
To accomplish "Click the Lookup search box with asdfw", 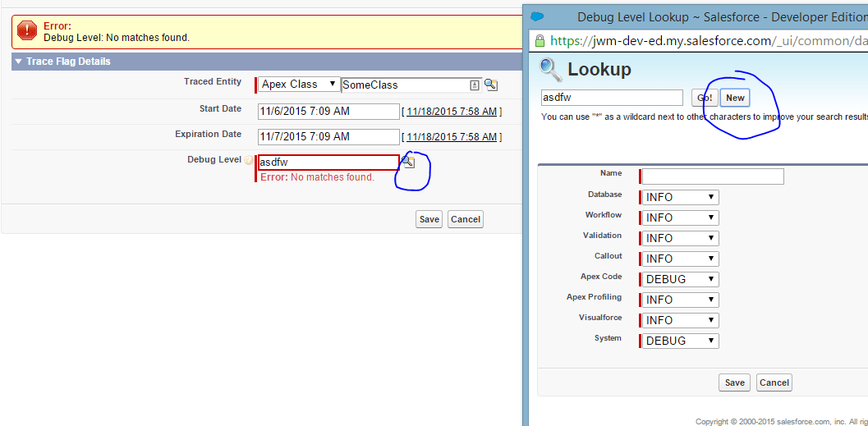I will (x=613, y=98).
